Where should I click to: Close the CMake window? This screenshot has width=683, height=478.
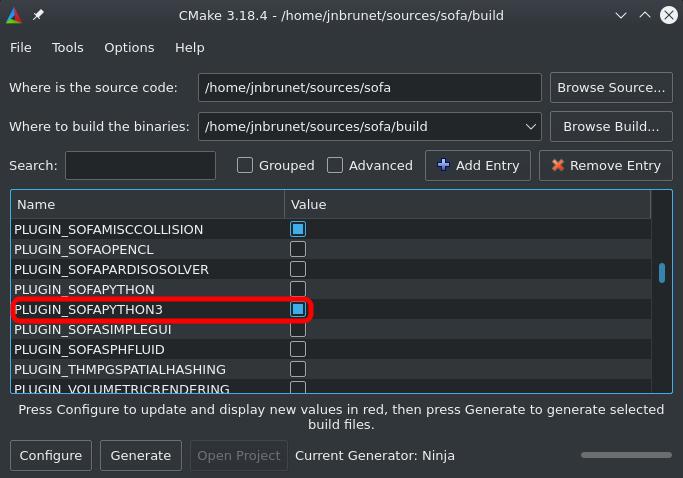669,15
